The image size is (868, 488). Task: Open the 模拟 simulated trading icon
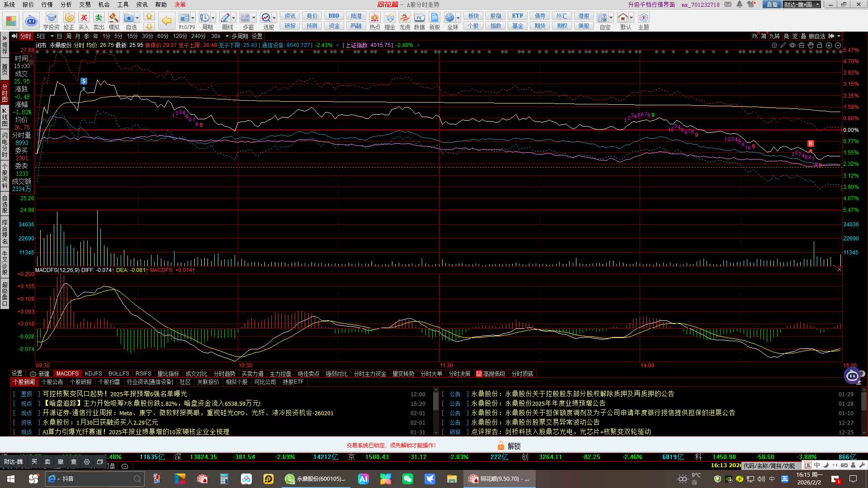pyautogui.click(x=114, y=18)
